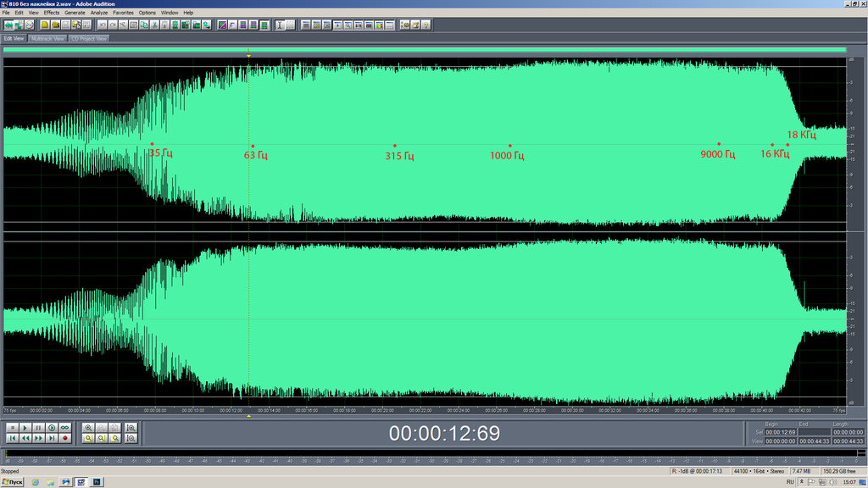868x488 pixels.
Task: Click the Zoom to Selection yellow magnifier icon
Action: point(88,438)
